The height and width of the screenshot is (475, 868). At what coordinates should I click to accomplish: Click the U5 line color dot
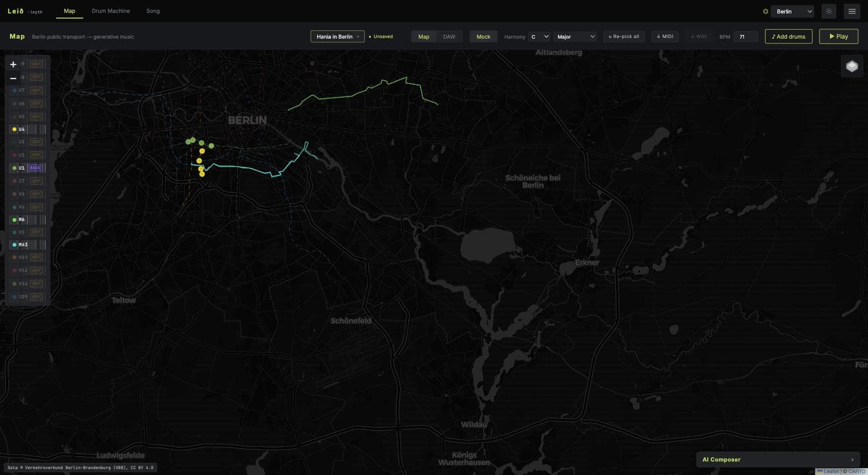(x=15, y=116)
